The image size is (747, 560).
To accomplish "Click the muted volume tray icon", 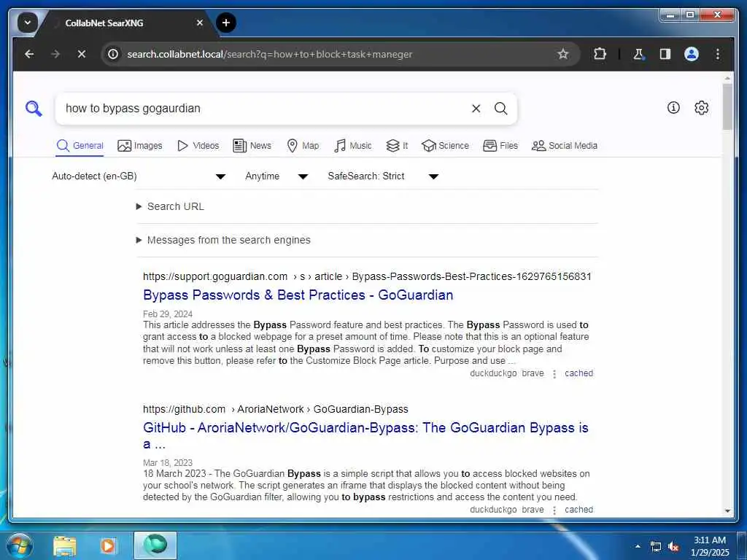I will coord(673,546).
